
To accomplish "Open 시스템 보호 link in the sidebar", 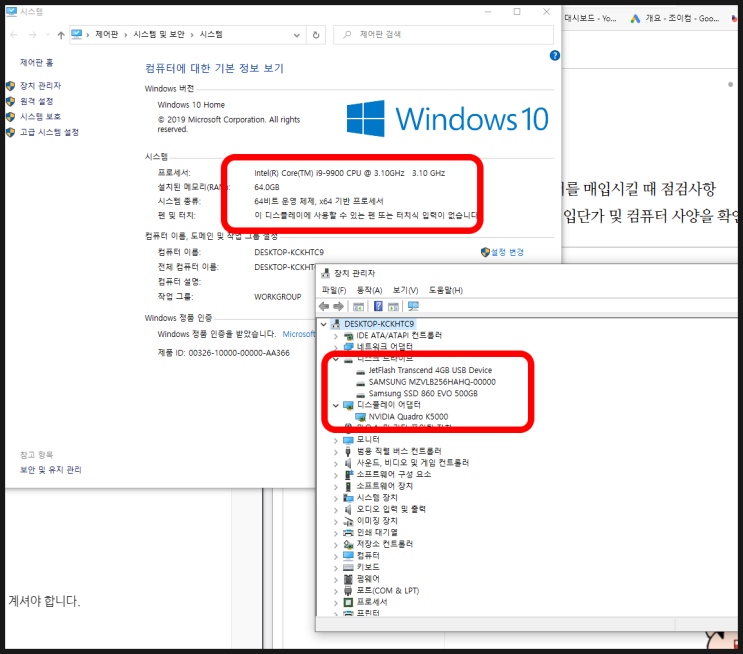I will (40, 117).
